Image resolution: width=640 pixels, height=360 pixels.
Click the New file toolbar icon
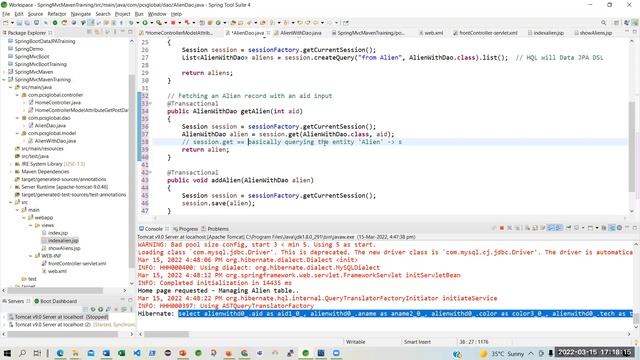[6, 23]
